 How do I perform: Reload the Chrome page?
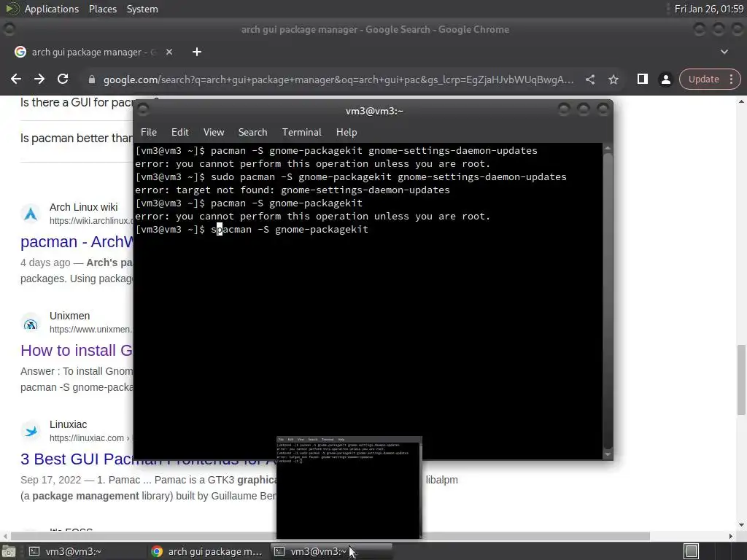(63, 79)
